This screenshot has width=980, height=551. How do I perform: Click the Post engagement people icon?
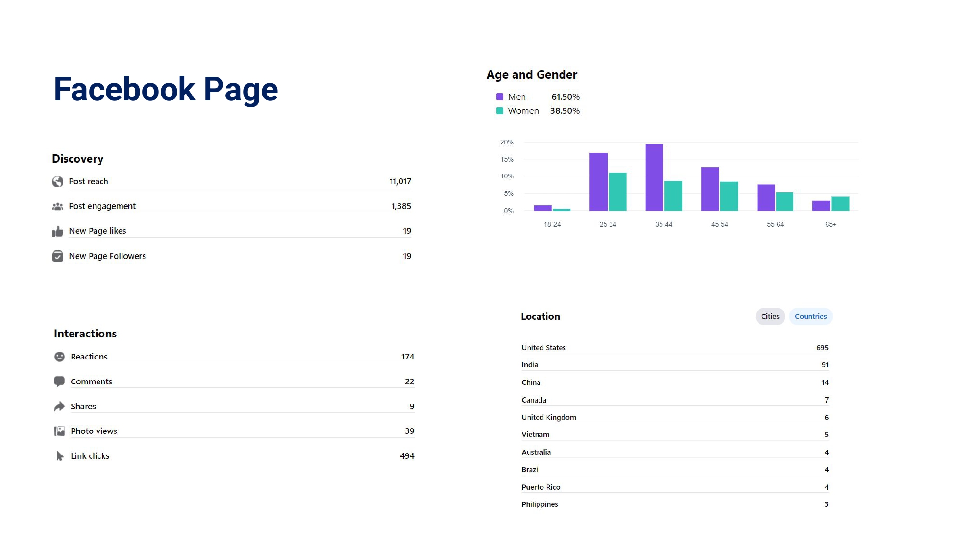tap(57, 207)
